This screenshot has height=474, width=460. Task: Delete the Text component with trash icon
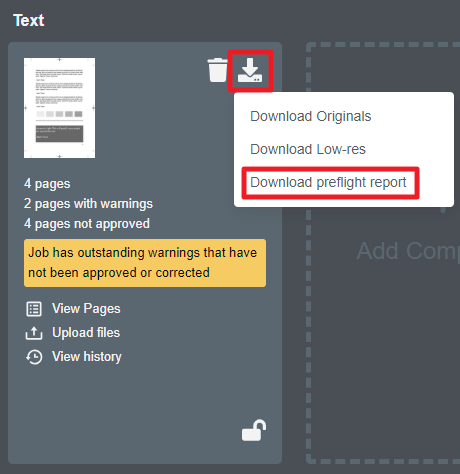[217, 70]
